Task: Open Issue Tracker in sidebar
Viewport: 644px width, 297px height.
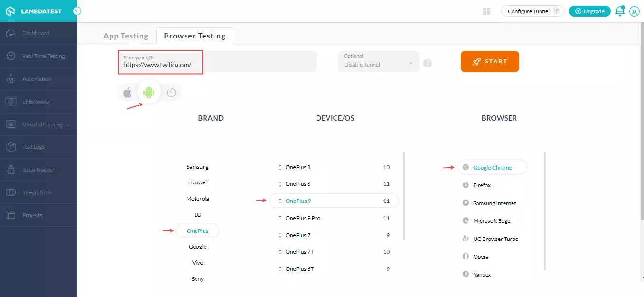Action: click(38, 170)
